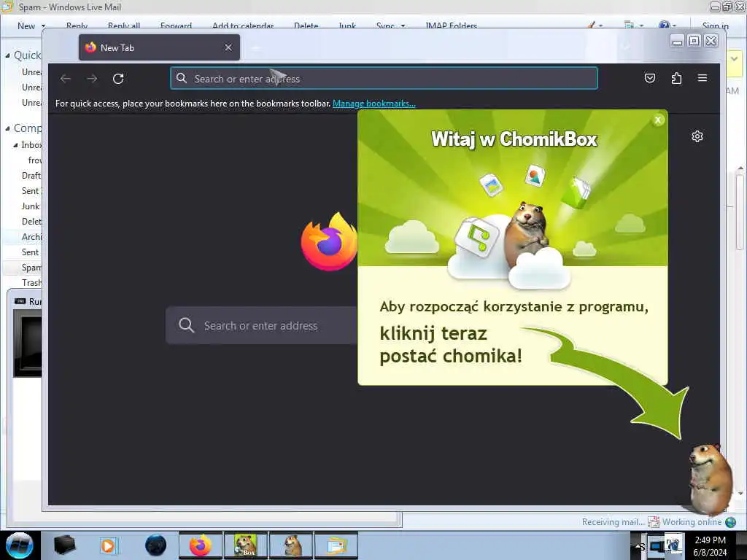Collapse the Inbox folder tree
747x560 pixels.
tap(15, 145)
